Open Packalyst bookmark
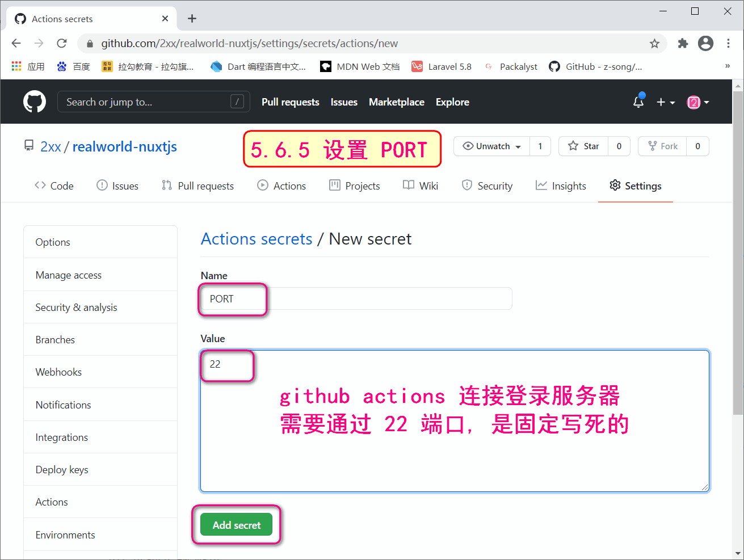The height and width of the screenshot is (560, 744). click(510, 66)
